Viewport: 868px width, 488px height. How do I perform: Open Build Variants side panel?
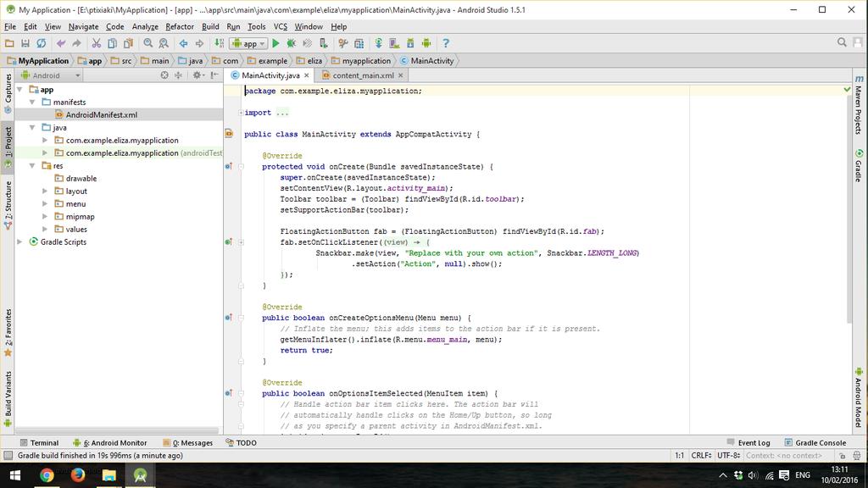point(8,398)
